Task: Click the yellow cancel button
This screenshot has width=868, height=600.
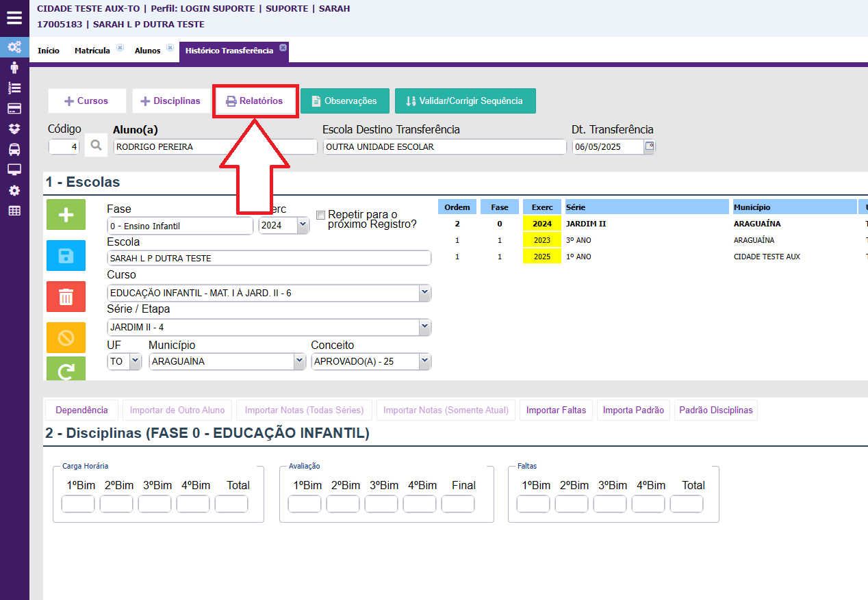Action: pos(66,337)
